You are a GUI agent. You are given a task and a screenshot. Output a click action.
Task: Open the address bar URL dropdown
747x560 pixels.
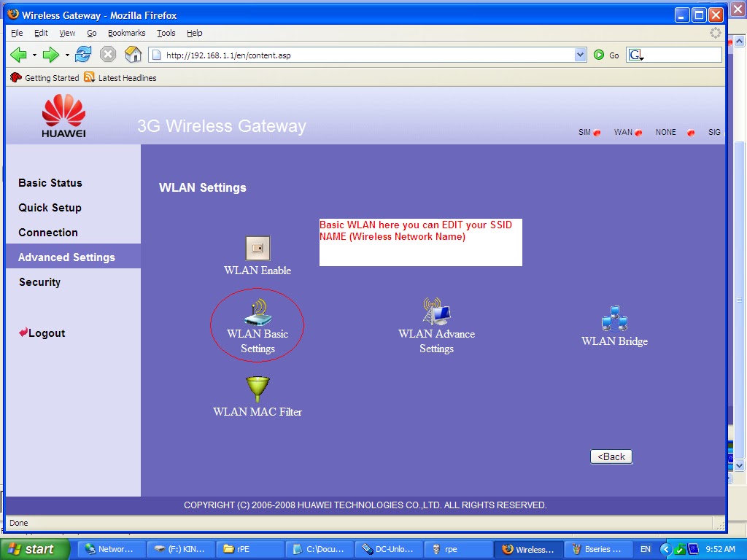pos(580,55)
